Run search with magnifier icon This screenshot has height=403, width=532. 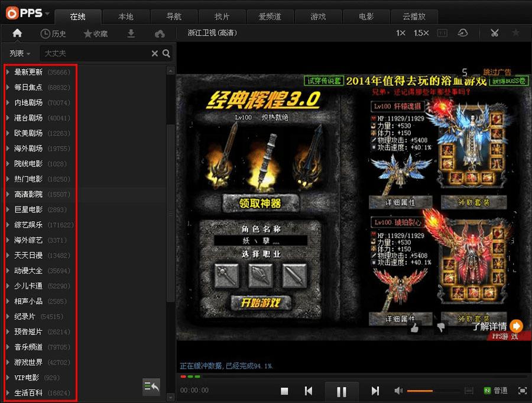(166, 53)
